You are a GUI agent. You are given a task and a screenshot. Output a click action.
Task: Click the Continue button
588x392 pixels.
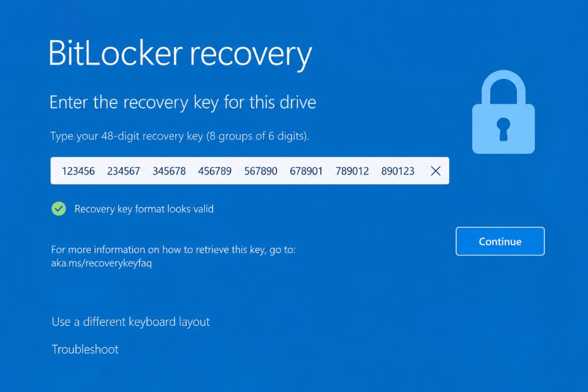(500, 241)
